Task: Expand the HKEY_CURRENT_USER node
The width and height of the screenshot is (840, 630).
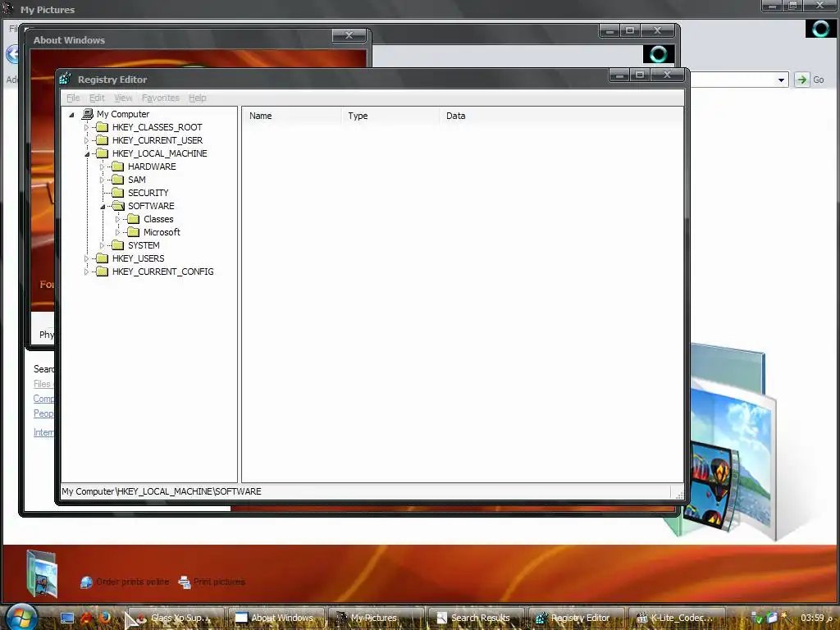Action: 86,140
